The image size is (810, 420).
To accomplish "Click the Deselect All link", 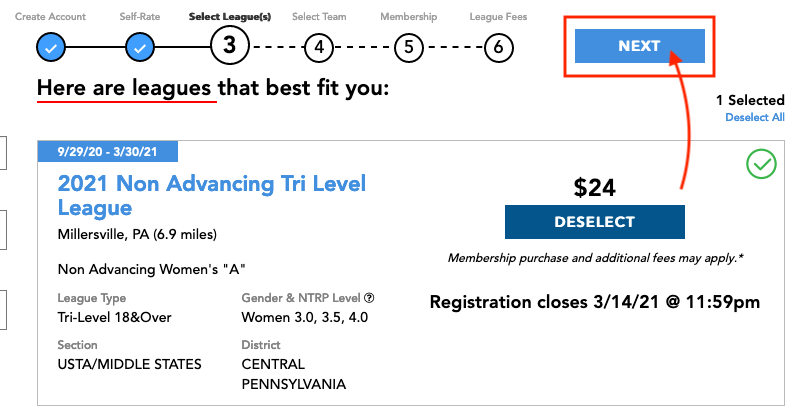I will coord(755,117).
